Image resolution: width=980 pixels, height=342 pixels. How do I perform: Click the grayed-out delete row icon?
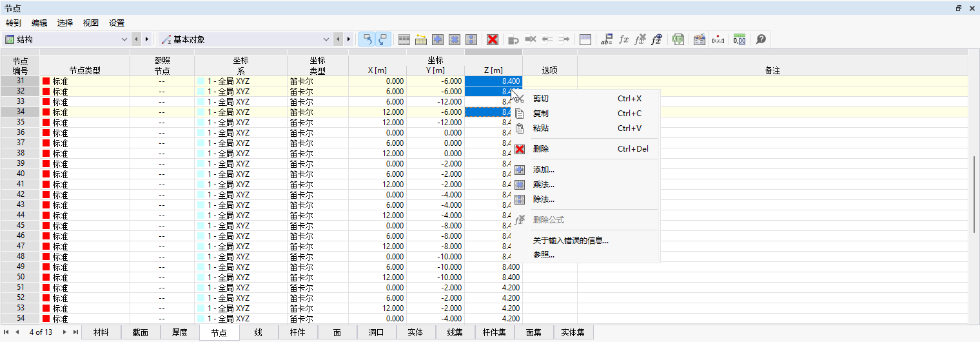coord(531,39)
